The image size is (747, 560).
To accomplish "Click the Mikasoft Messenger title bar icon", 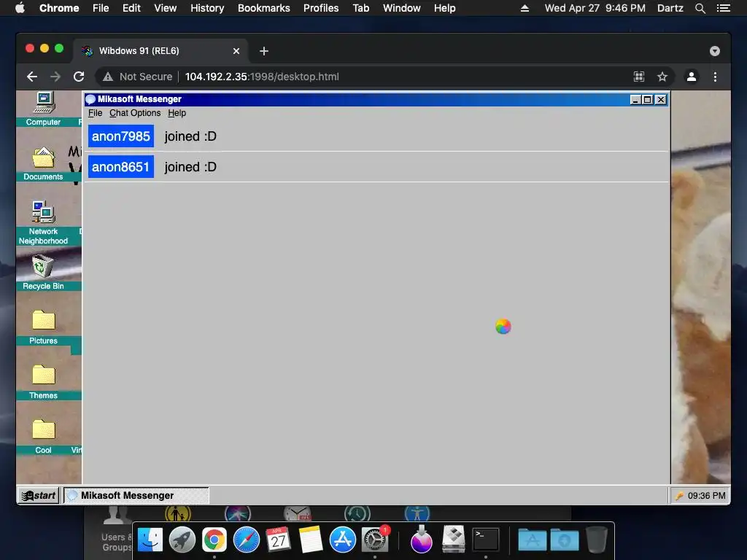I will [x=90, y=99].
